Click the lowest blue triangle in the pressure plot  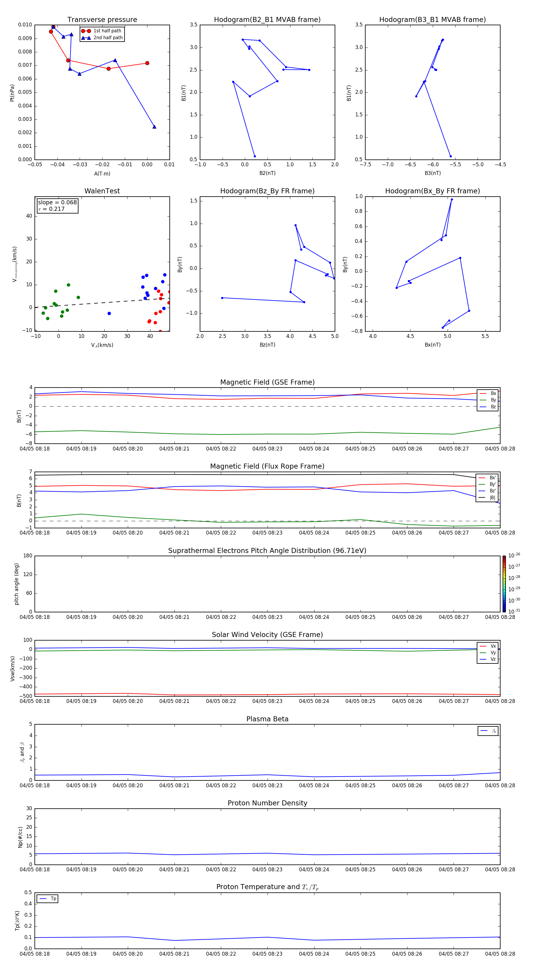(154, 127)
